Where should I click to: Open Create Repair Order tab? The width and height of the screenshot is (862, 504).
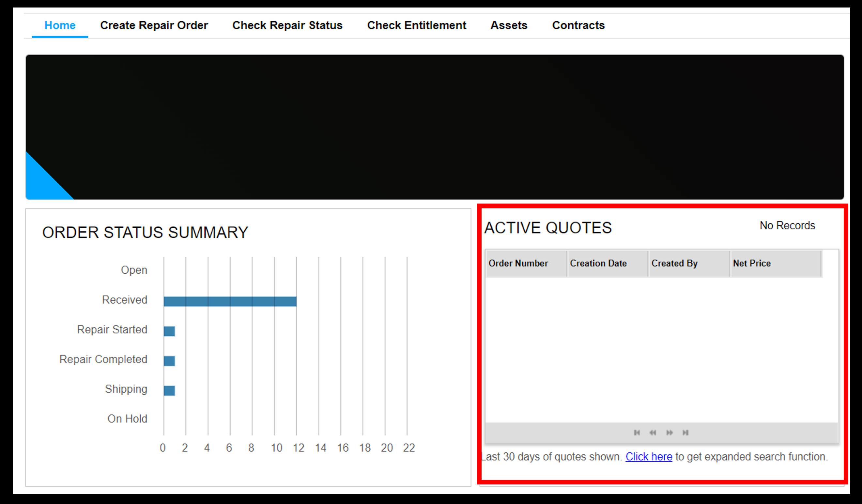154,25
